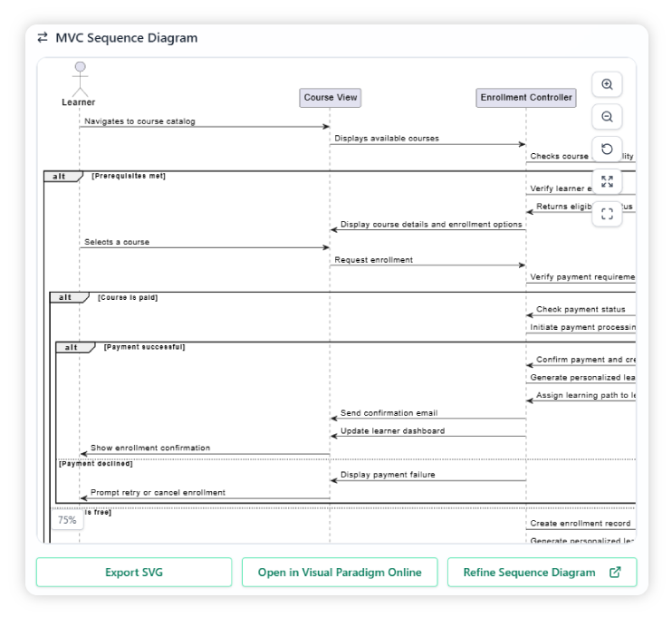Click the 75% zoom level indicator
The image size is (672, 617).
pos(67,520)
